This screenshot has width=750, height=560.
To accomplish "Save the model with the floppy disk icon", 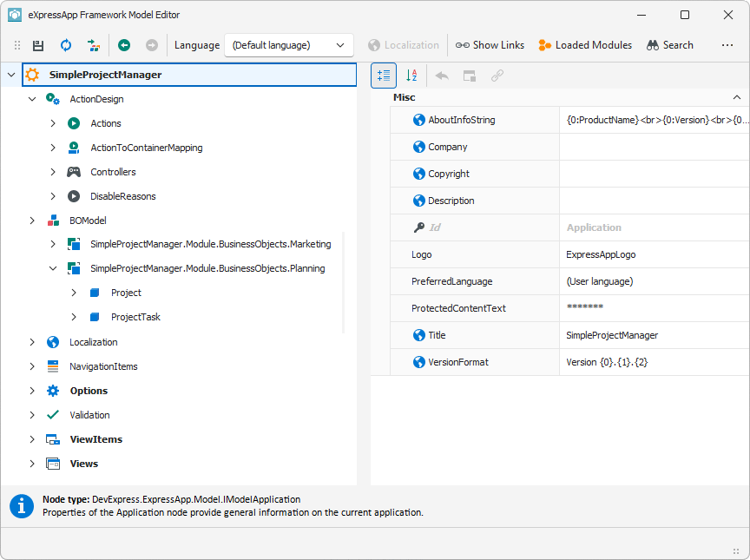I will (38, 45).
